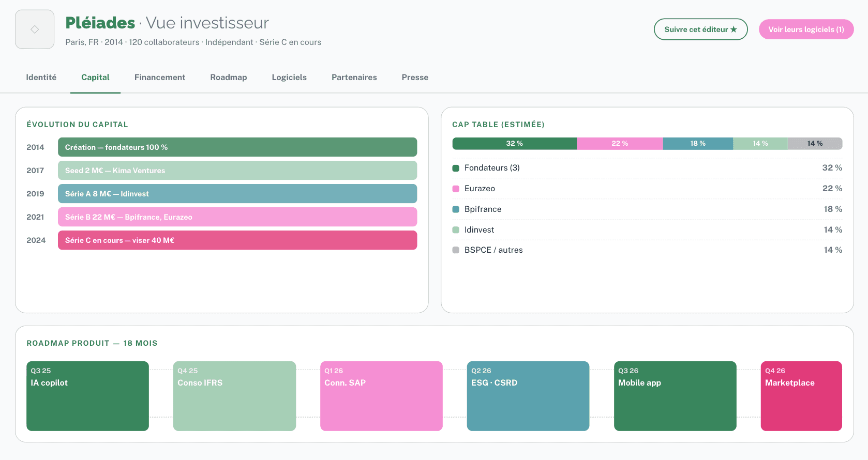This screenshot has height=460, width=868.
Task: Select the Série C en cours bar
Action: coord(237,240)
